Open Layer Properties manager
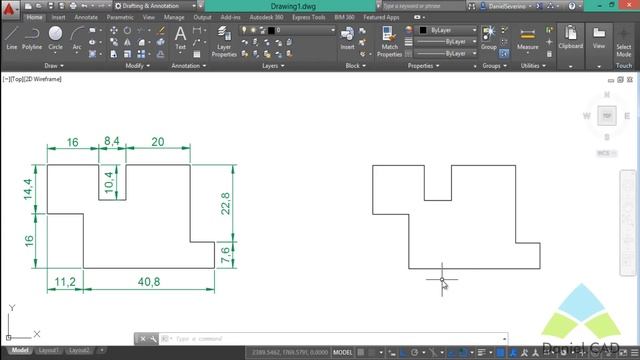This screenshot has width=640, height=360. 224,41
